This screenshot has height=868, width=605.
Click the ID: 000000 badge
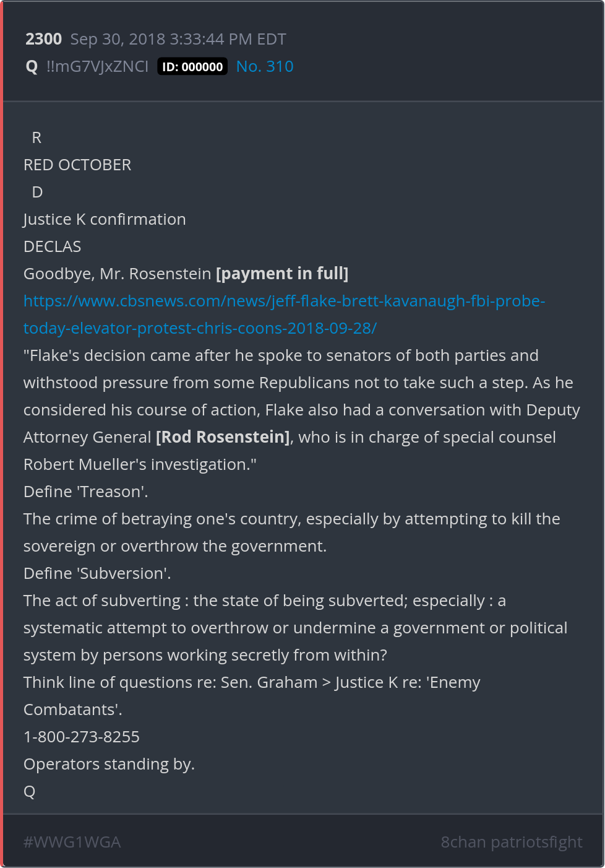[192, 67]
